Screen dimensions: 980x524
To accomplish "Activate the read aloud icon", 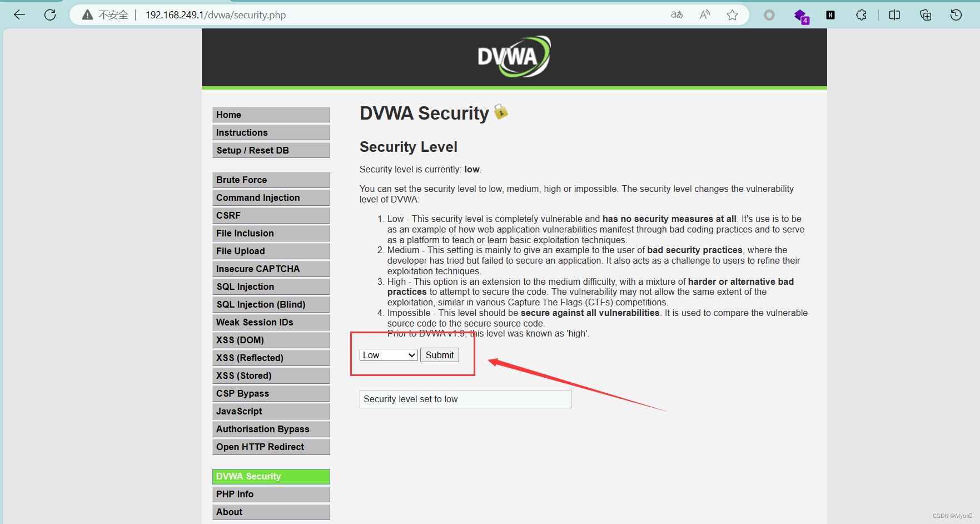I will coord(705,15).
